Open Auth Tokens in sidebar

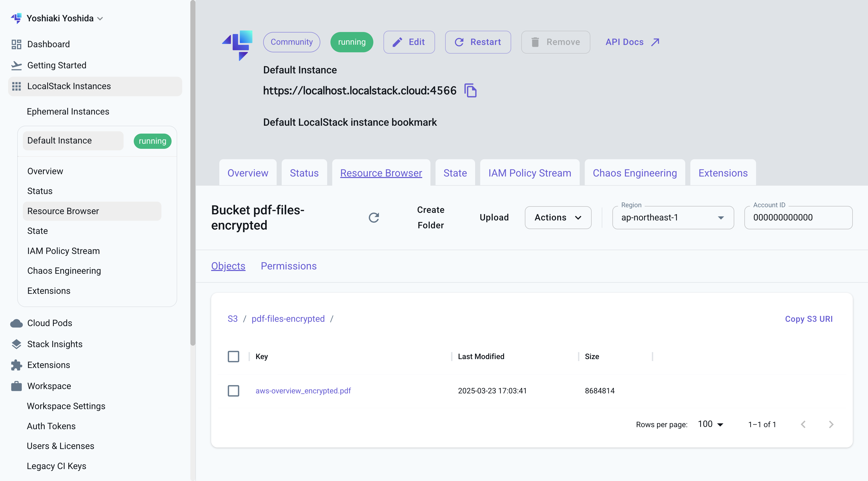[x=51, y=426]
